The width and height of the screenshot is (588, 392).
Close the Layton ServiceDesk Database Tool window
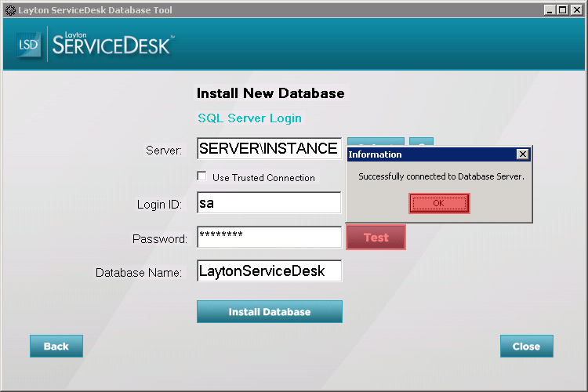click(x=577, y=10)
